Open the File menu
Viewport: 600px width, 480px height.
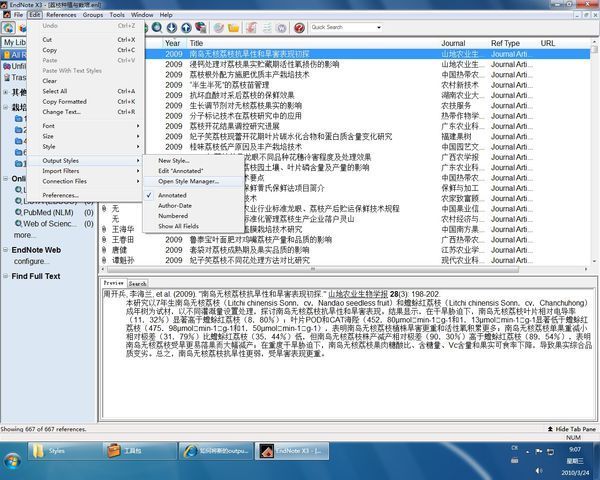[x=18, y=15]
